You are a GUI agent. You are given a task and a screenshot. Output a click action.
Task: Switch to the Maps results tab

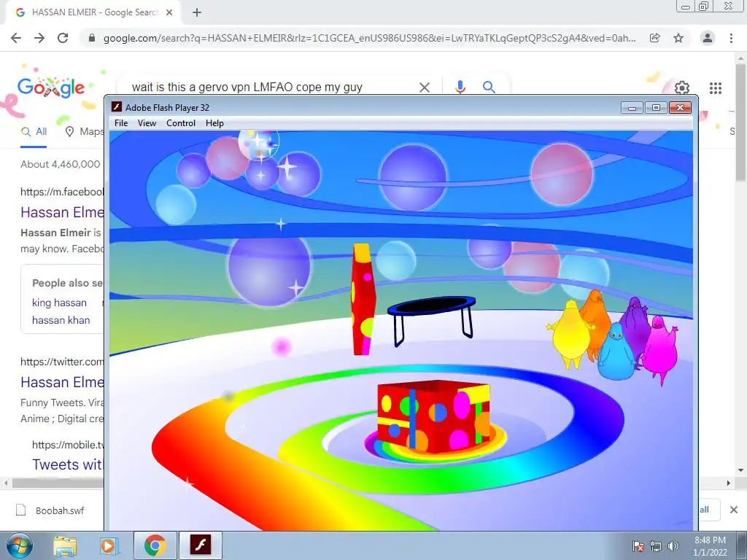pyautogui.click(x=85, y=132)
